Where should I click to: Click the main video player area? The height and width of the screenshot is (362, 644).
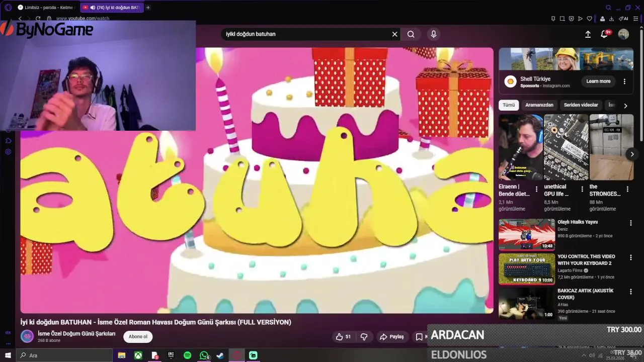(257, 180)
